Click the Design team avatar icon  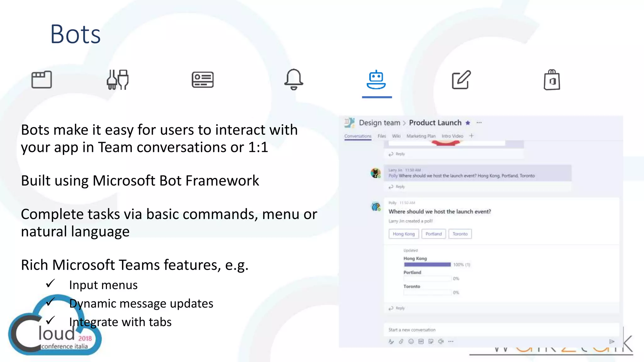[349, 123]
